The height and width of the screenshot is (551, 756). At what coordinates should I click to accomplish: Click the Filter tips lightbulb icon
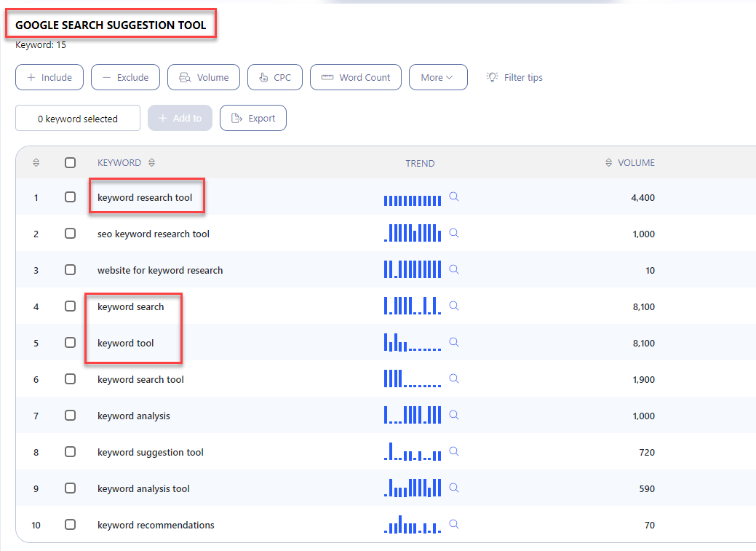[x=493, y=77]
